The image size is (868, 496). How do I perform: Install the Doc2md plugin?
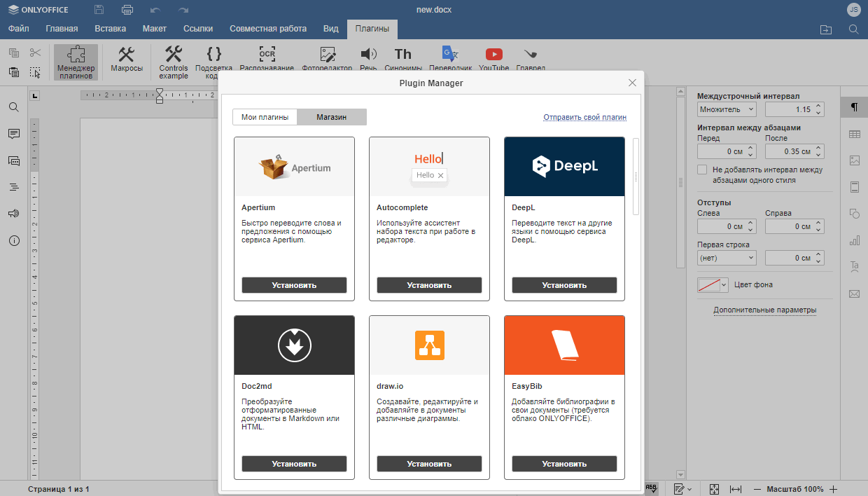point(294,464)
